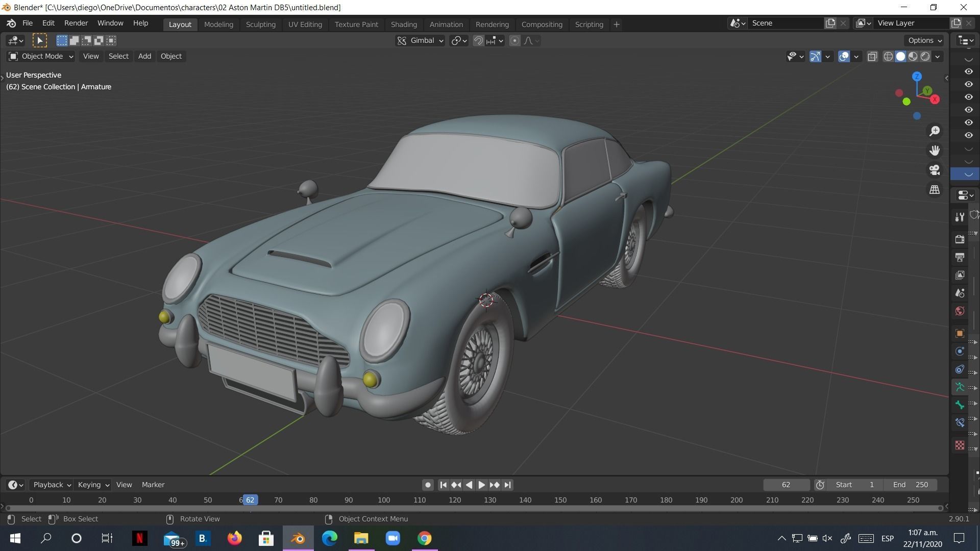Open the Render menu

(x=76, y=23)
